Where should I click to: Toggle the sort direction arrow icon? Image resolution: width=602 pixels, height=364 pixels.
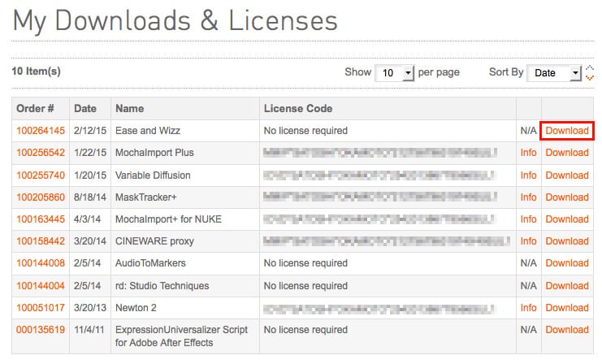tap(589, 72)
